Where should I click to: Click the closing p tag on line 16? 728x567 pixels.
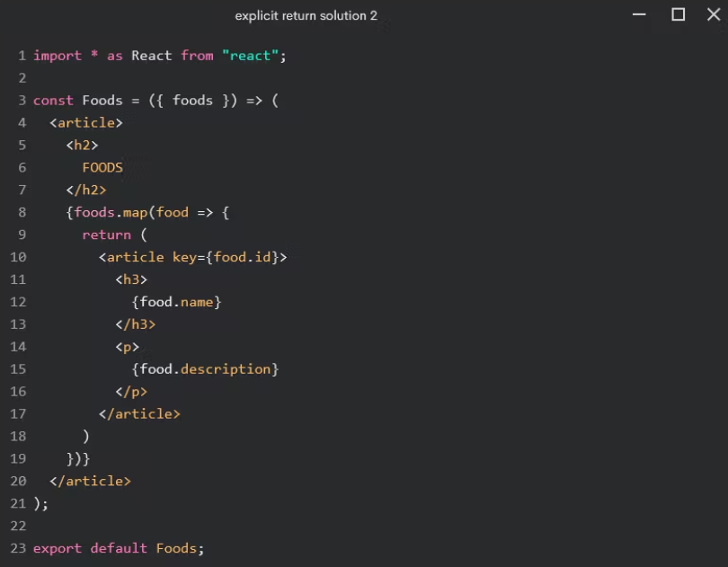click(x=131, y=392)
